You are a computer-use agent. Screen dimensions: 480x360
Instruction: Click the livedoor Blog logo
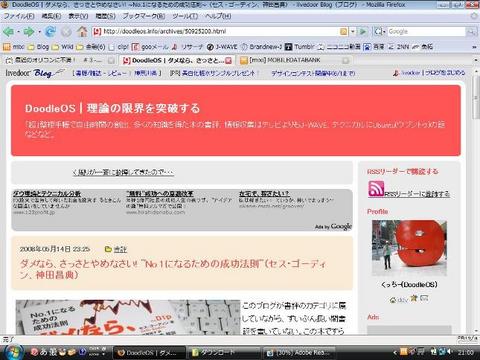pos(35,73)
